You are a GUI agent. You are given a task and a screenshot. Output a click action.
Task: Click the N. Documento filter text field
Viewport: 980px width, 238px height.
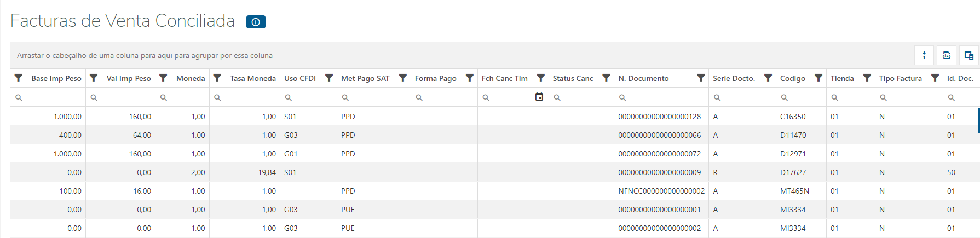point(665,97)
